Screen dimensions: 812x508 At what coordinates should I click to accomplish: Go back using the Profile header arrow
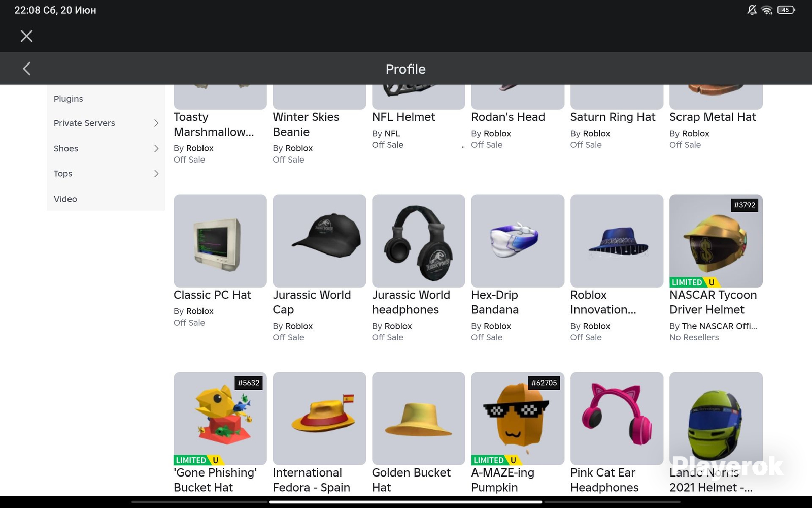click(27, 69)
